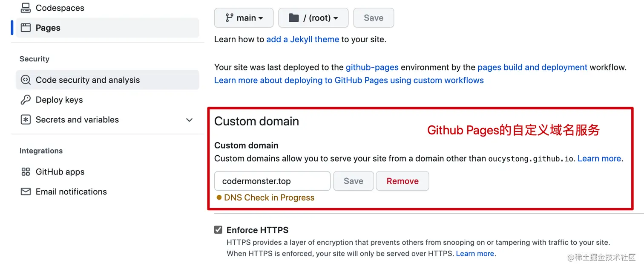Image resolution: width=644 pixels, height=270 pixels.
Task: Click the custom domain text field
Action: [x=272, y=181]
